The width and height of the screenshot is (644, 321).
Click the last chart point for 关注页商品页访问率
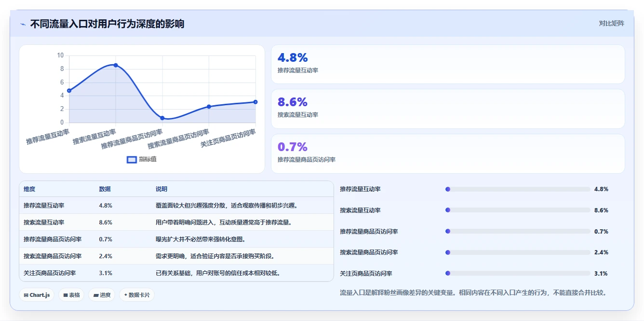[x=255, y=102]
